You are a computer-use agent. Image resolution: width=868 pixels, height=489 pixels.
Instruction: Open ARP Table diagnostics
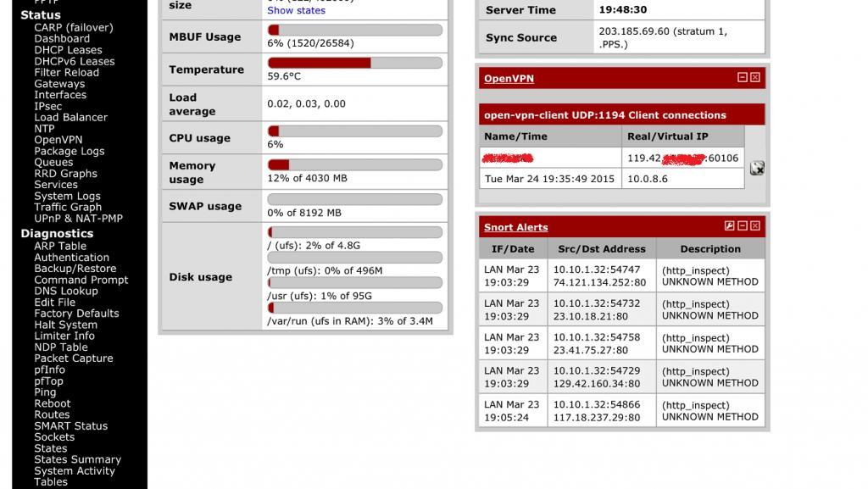60,246
